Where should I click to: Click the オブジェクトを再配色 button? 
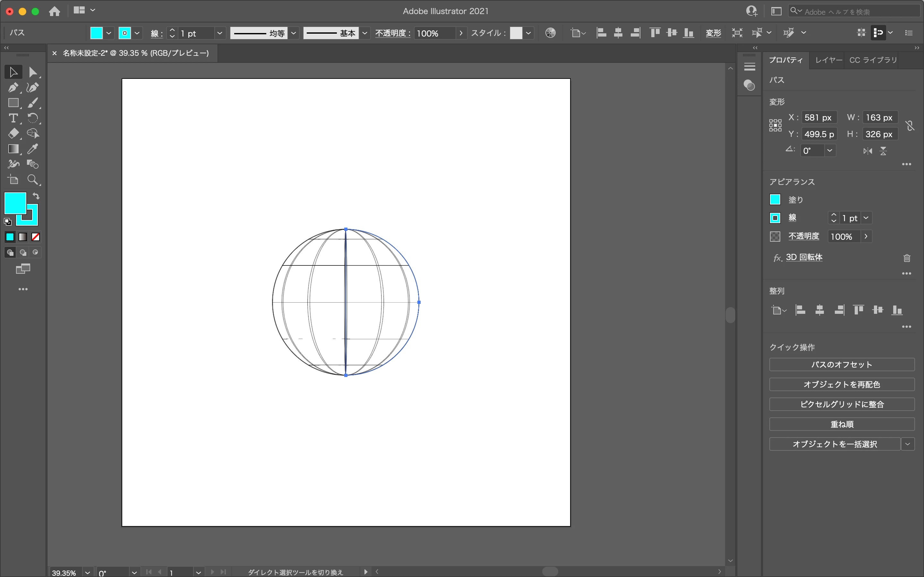click(x=842, y=384)
